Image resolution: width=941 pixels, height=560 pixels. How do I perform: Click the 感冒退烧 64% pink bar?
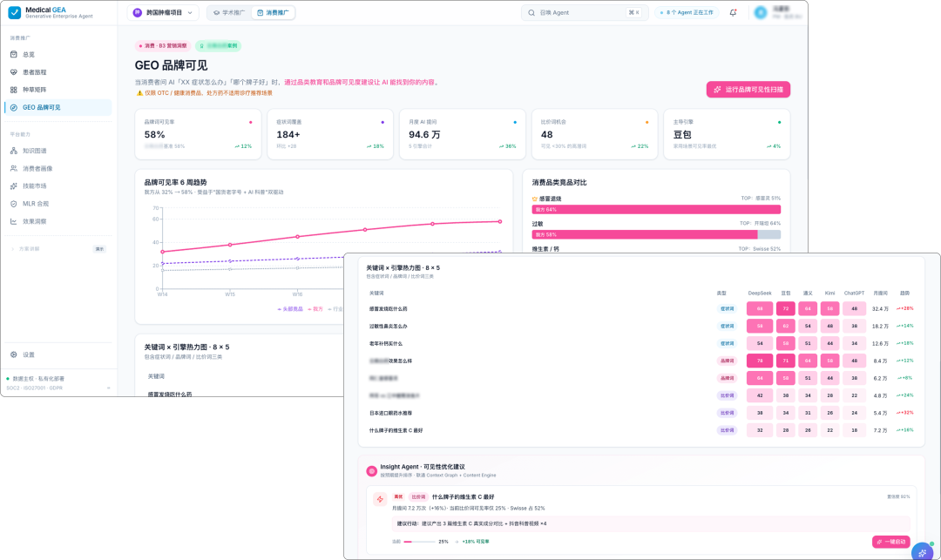[656, 209]
